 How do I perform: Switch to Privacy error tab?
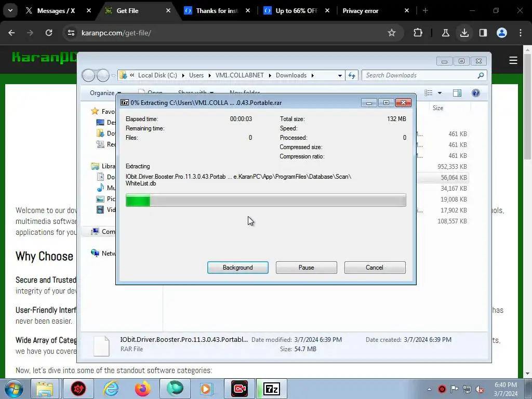pyautogui.click(x=361, y=11)
